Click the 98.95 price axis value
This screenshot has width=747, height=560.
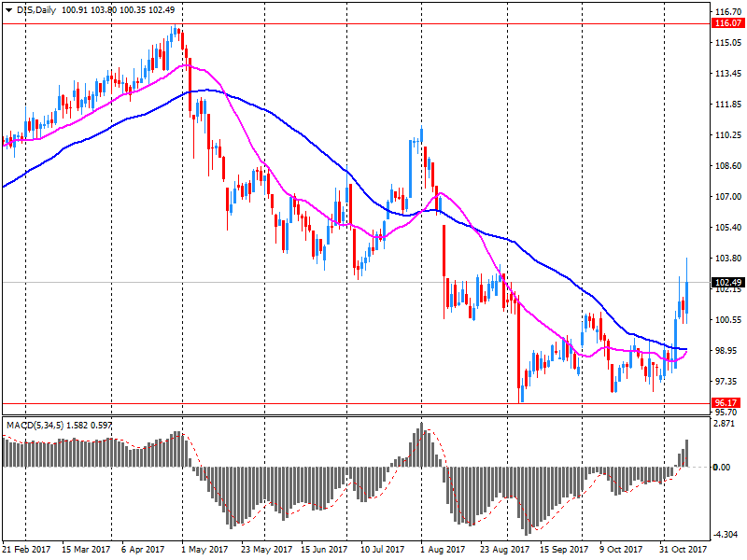click(x=728, y=351)
